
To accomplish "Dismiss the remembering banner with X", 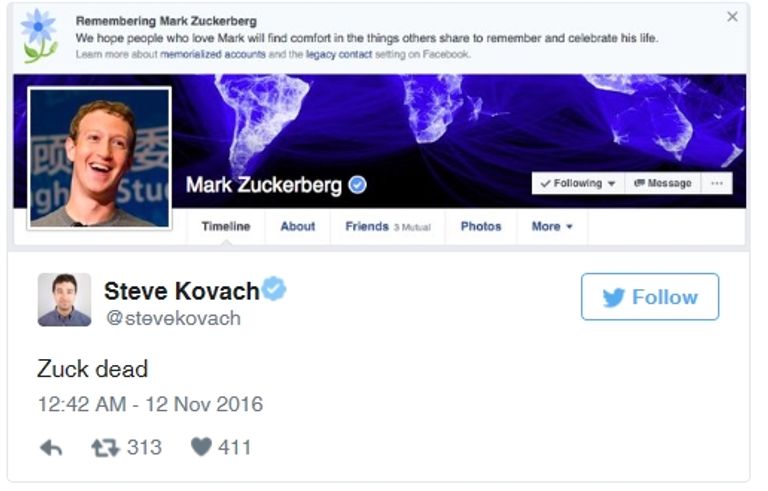I will click(x=732, y=17).
